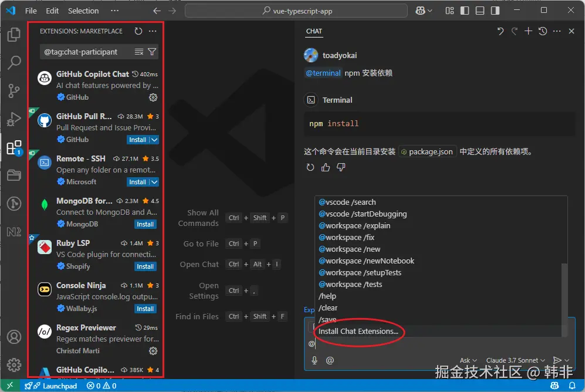
Task: Open Regex Previewer manage gear
Action: [x=153, y=351]
